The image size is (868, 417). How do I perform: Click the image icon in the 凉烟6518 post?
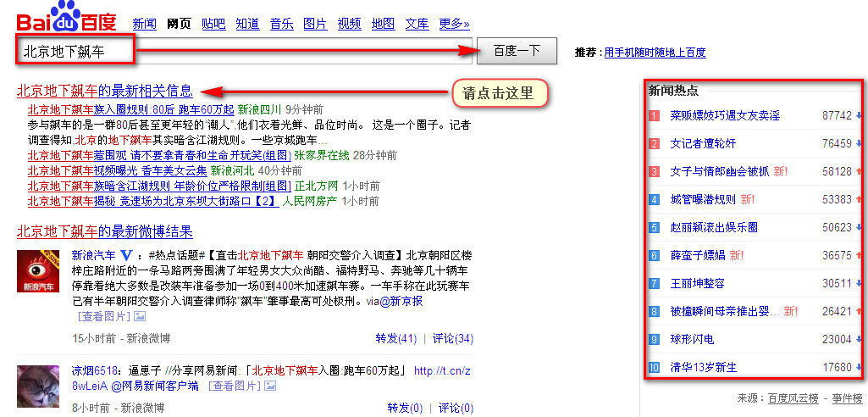[x=270, y=386]
